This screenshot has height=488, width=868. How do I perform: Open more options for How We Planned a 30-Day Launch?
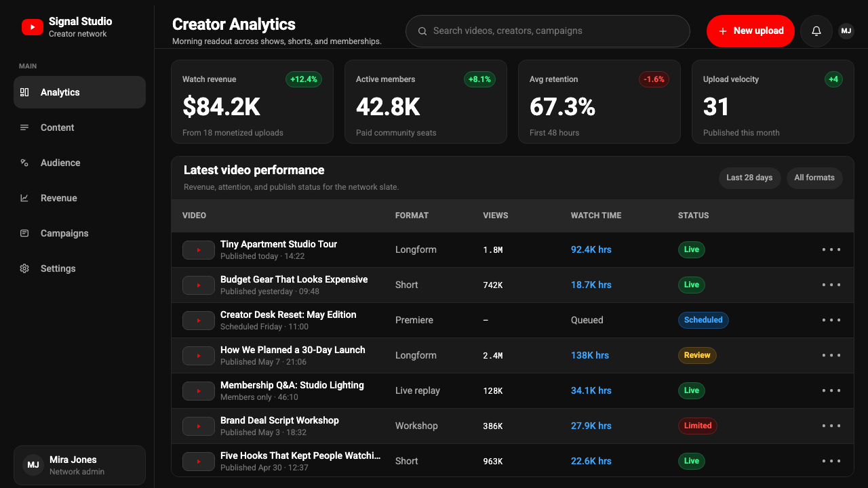tap(831, 355)
